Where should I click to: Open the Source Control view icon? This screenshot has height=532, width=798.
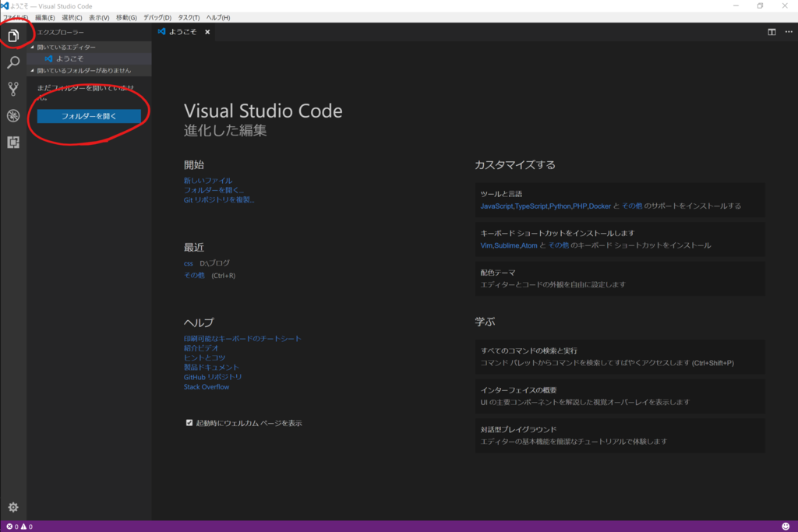(x=13, y=89)
